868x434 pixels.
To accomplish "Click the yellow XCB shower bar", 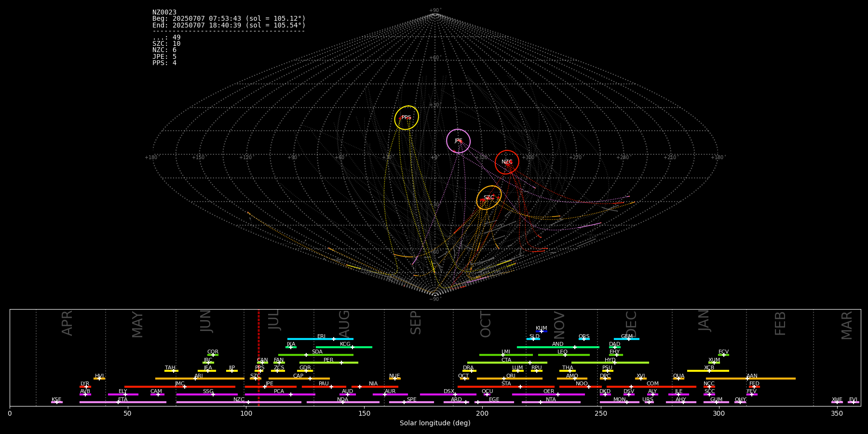I will point(708,371).
